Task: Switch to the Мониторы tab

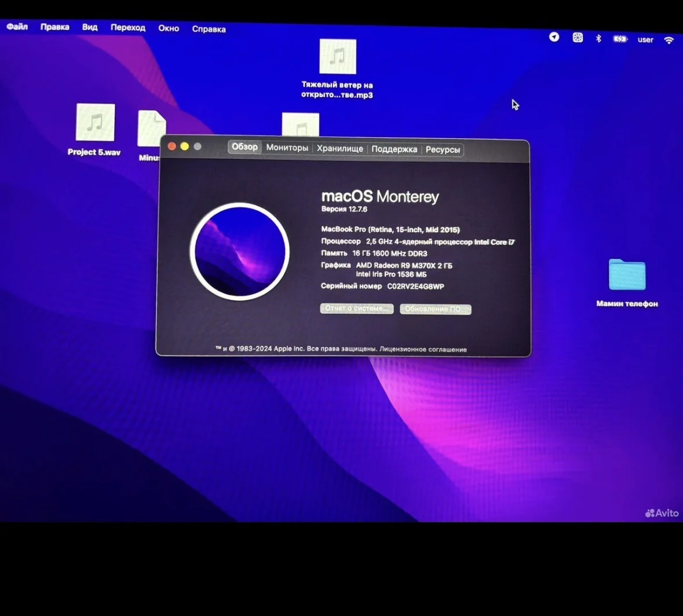Action: coord(287,148)
